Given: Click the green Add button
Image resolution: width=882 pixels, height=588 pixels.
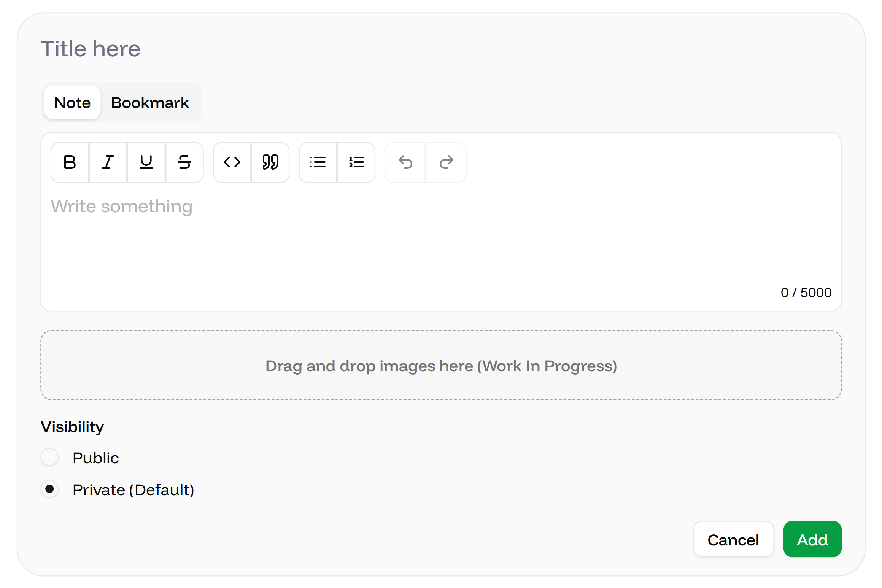Looking at the screenshot, I should [x=812, y=539].
